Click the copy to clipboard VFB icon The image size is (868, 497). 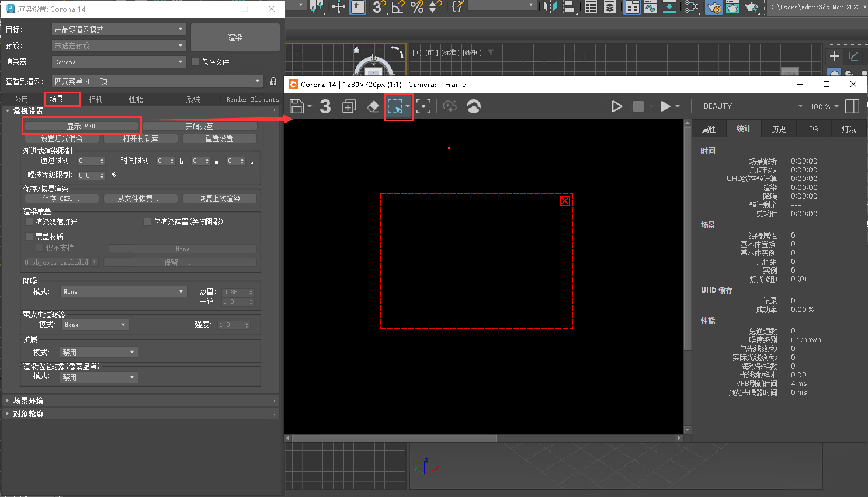[349, 106]
